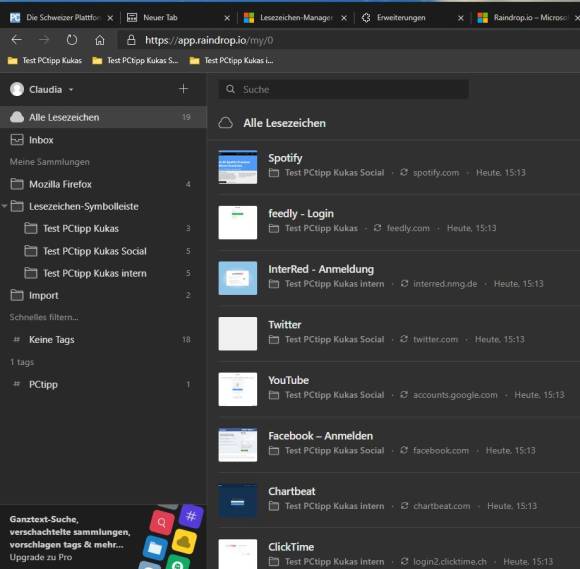Click Upgrade zu Pro link
580x569 pixels.
click(41, 557)
